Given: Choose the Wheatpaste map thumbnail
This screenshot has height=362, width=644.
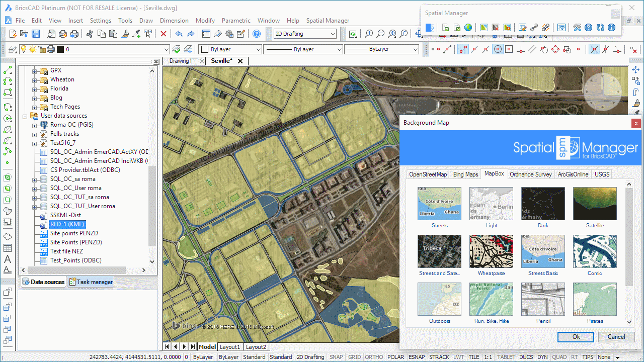Looking at the screenshot, I should [x=491, y=251].
